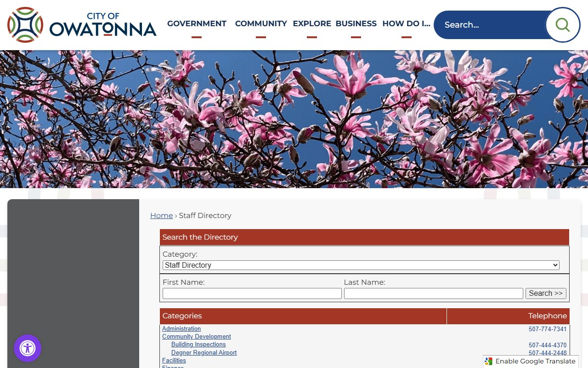
Task: Open the Degner Regional Airport link
Action: (204, 353)
